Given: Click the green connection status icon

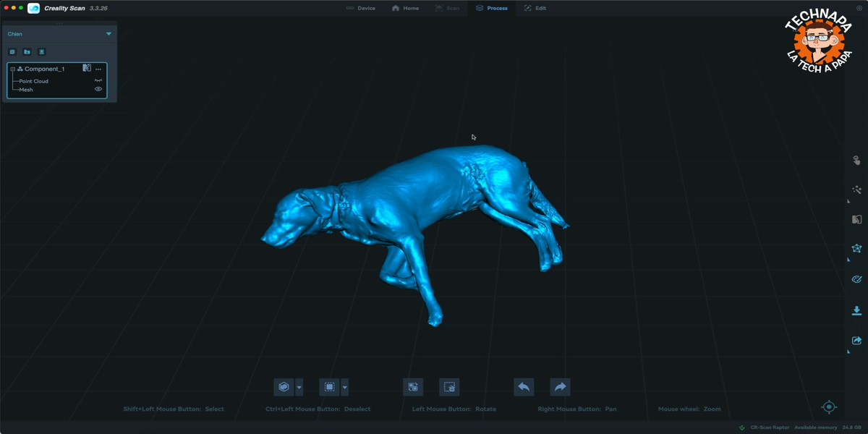Looking at the screenshot, I should (743, 427).
